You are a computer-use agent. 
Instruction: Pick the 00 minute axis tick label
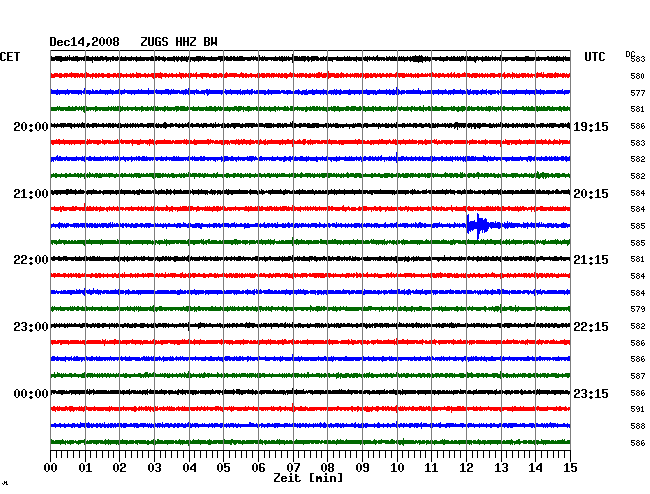coord(51,467)
